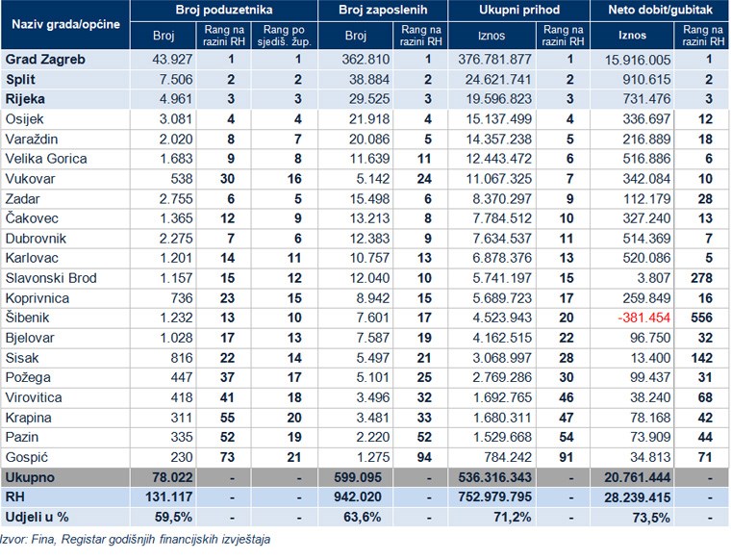Click the revenue value 376.781.877
The height and width of the screenshot is (560, 731).
click(x=494, y=60)
